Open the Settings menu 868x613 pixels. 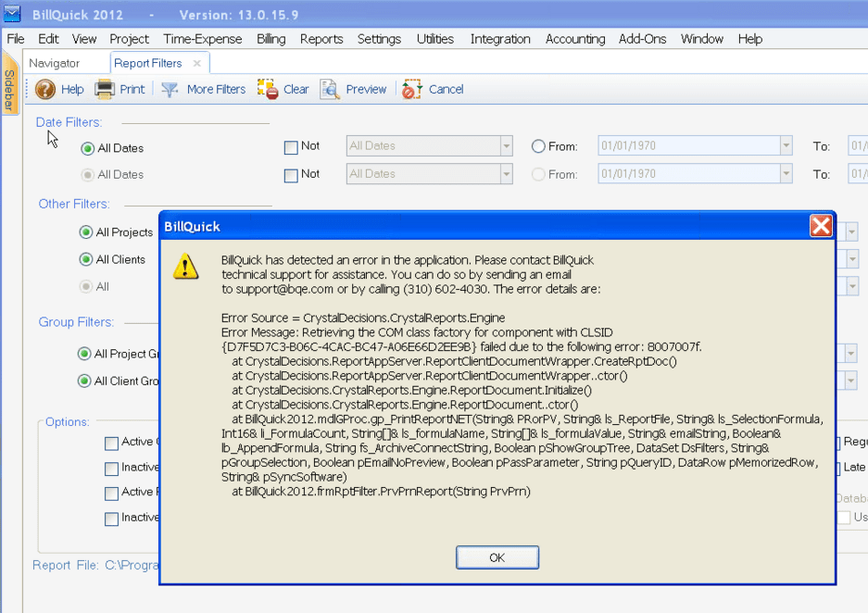379,39
